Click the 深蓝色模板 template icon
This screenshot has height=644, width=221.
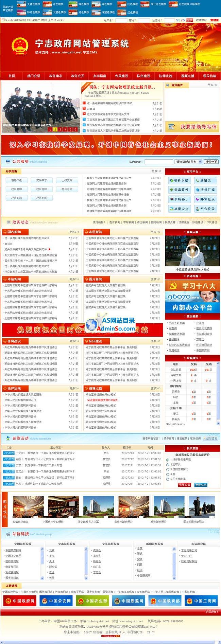(96, 12)
